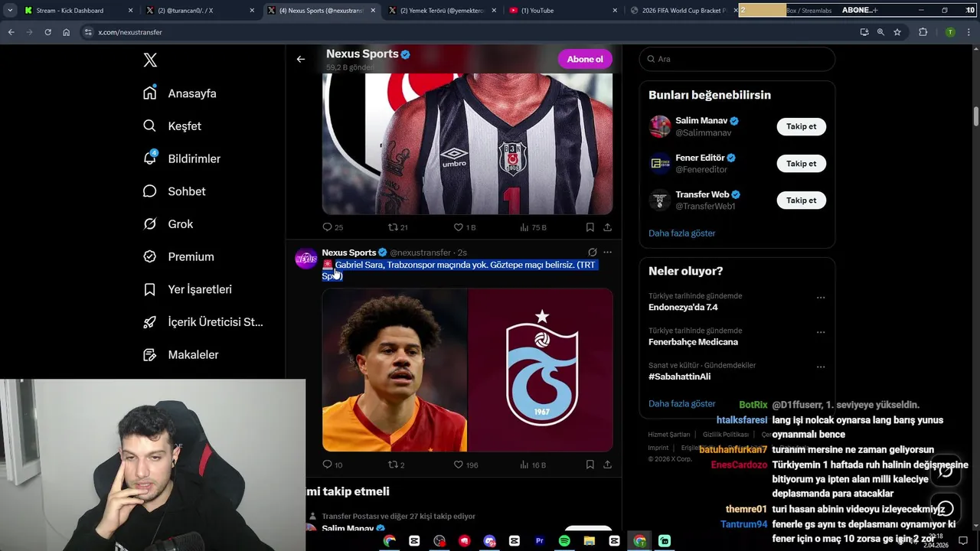Click reply icon on Beşiktaş jersey post
Image resolution: width=980 pixels, height=551 pixels.
(328, 227)
